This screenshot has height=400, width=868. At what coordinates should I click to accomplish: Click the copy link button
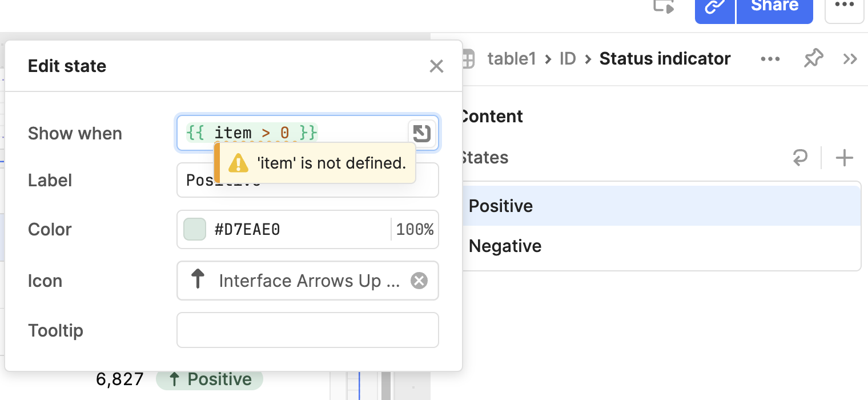click(x=714, y=7)
